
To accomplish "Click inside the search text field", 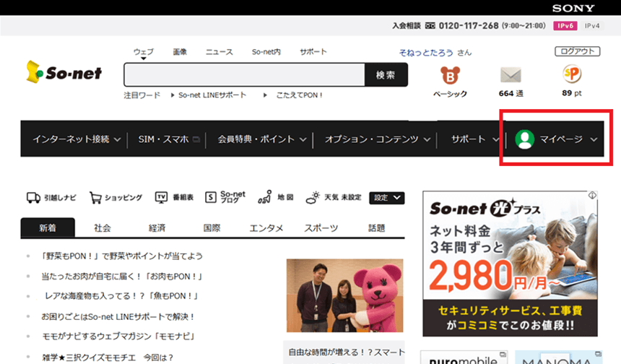I will pyautogui.click(x=244, y=75).
